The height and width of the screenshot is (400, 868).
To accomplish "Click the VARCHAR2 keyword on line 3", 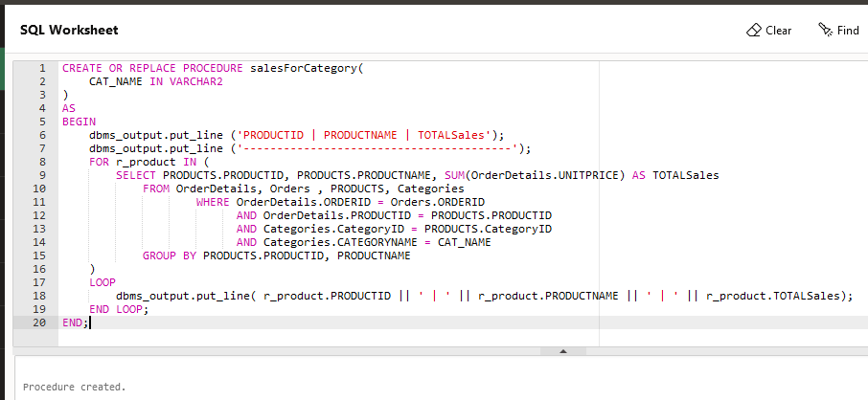I will click(x=191, y=82).
